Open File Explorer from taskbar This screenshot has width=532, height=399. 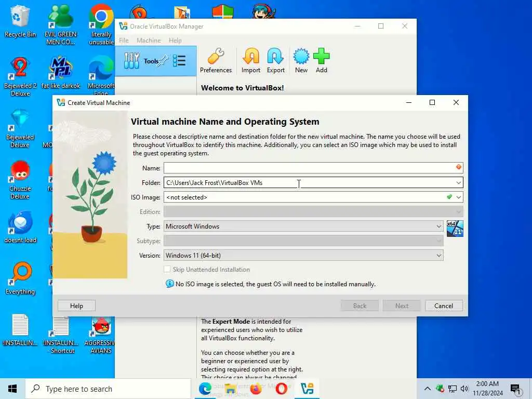point(230,389)
